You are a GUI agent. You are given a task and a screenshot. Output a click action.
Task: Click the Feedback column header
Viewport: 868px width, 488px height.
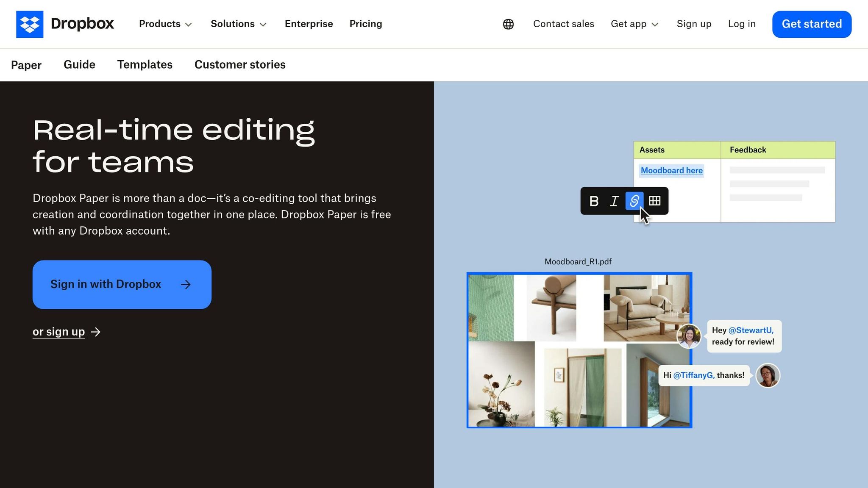(748, 150)
